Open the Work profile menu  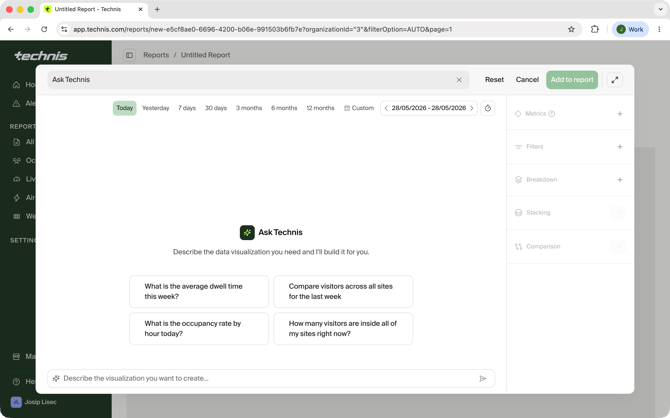pos(630,29)
